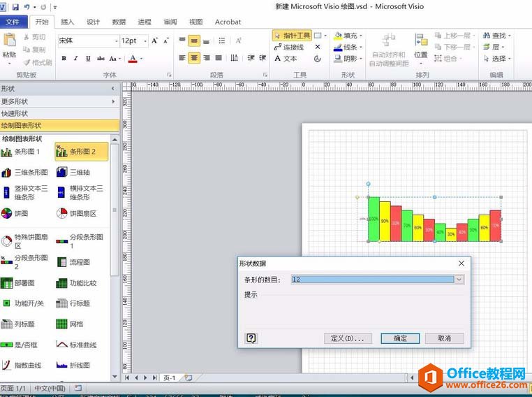Select the 文本 text tool
532x397 pixels.
click(x=286, y=59)
